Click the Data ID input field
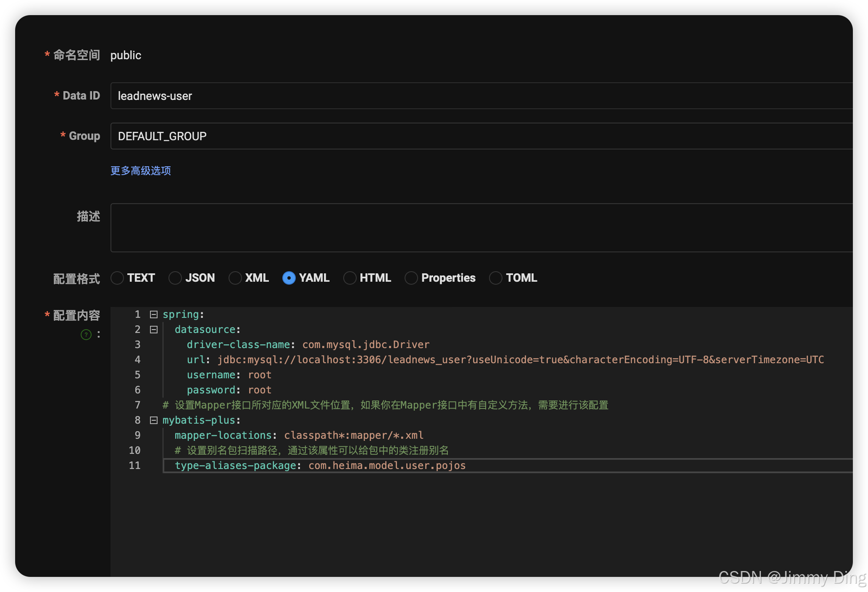 tap(481, 96)
